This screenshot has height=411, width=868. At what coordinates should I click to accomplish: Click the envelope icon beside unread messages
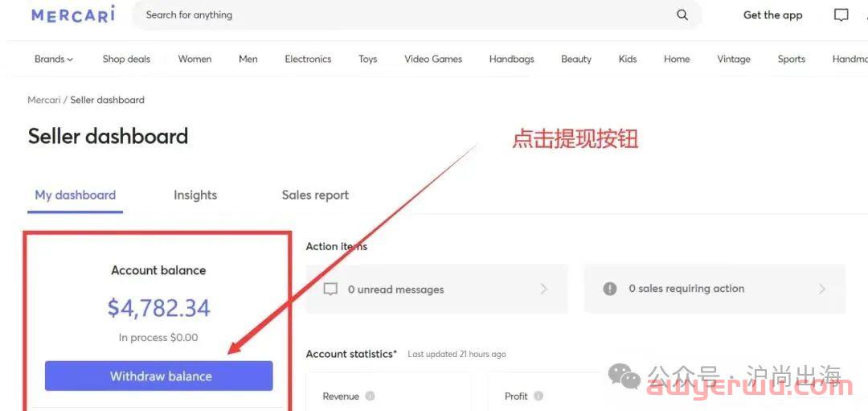pyautogui.click(x=330, y=289)
